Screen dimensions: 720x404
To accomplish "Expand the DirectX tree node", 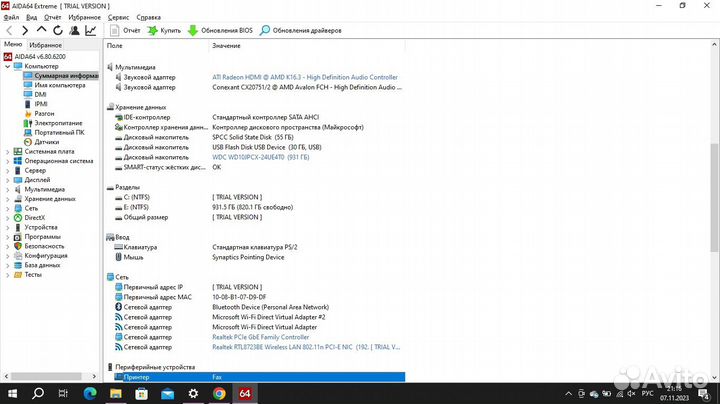I will [x=7, y=218].
